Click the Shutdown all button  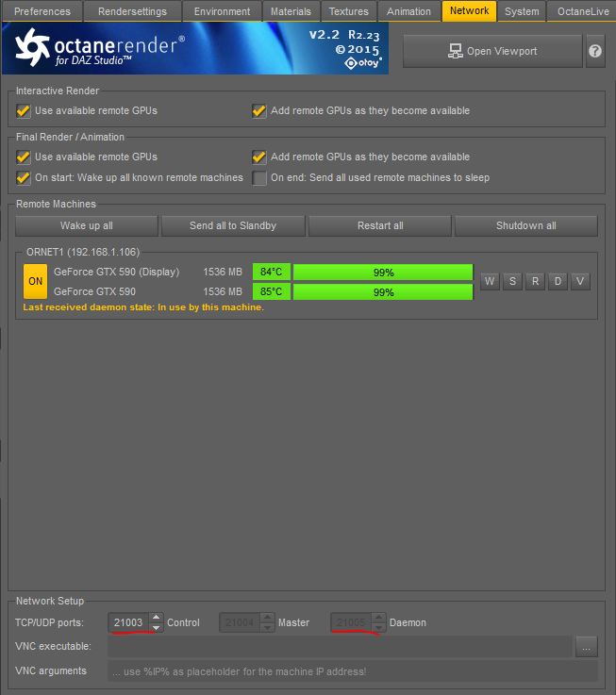click(526, 225)
